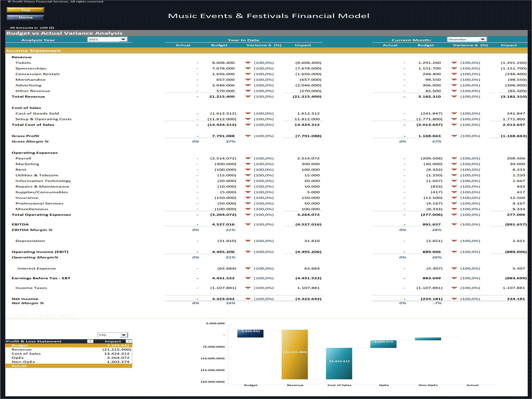Open the Current Month December dropdown
The width and height of the screenshot is (532, 399).
pyautogui.click(x=483, y=39)
